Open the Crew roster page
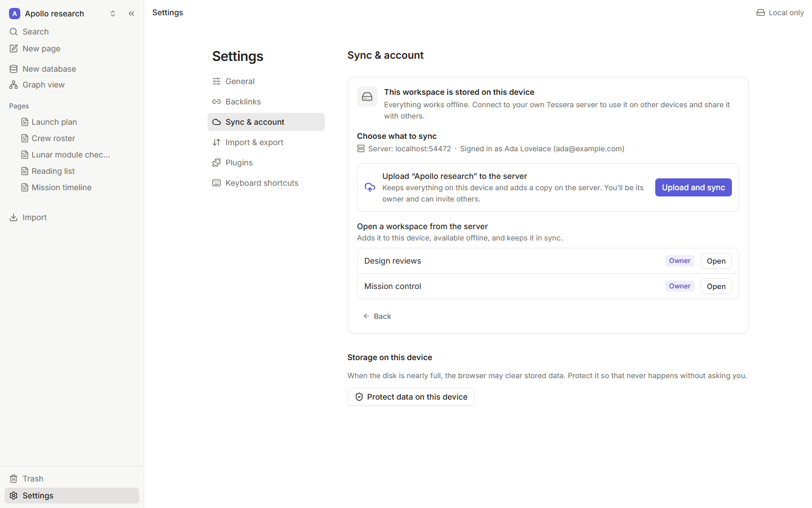812x508 pixels. [72, 138]
